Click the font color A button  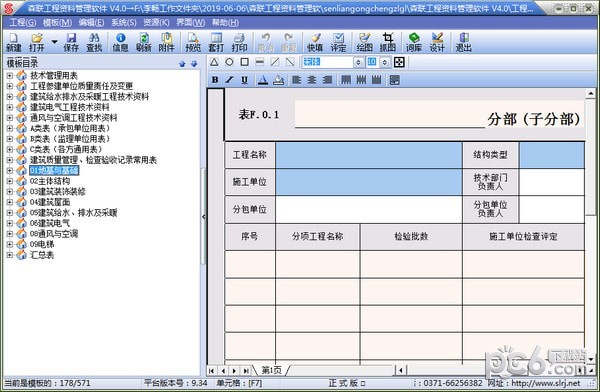pyautogui.click(x=262, y=80)
